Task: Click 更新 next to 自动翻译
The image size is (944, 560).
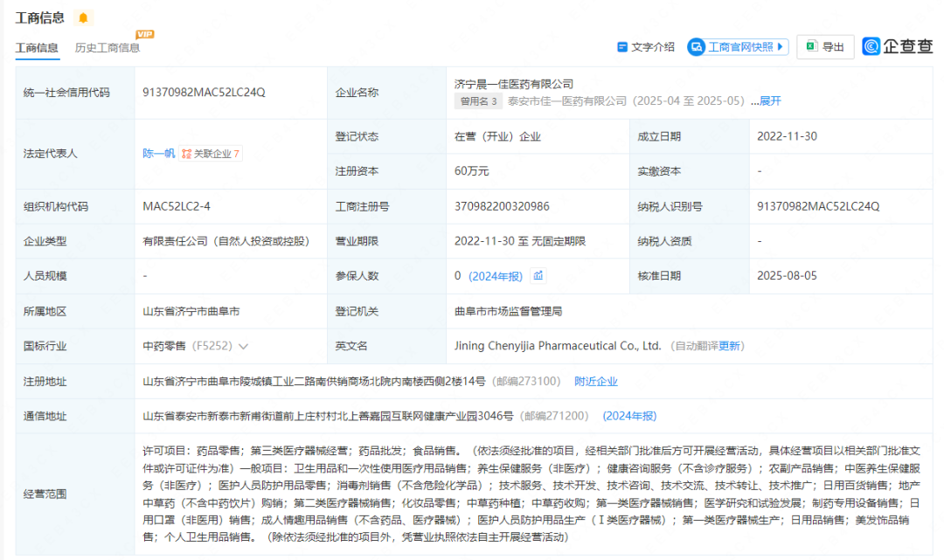Action: point(729,346)
